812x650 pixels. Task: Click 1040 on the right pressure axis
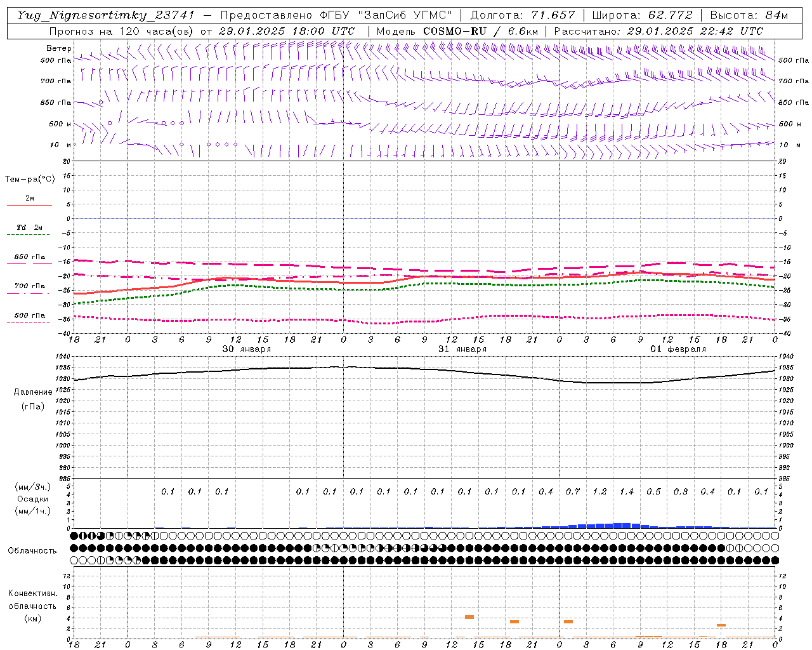click(786, 357)
